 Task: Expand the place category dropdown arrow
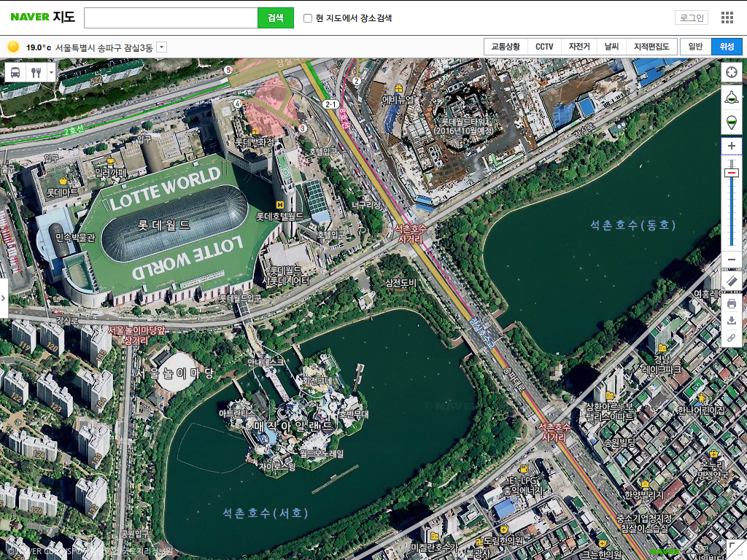pyautogui.click(x=52, y=72)
